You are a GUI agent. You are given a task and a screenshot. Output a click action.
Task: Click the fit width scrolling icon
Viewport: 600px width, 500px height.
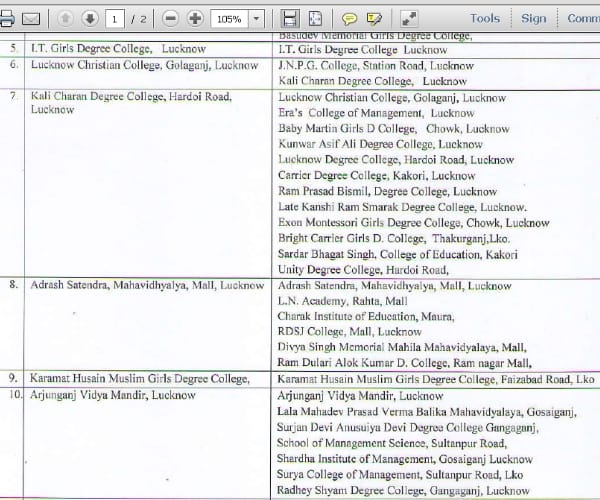(x=289, y=18)
